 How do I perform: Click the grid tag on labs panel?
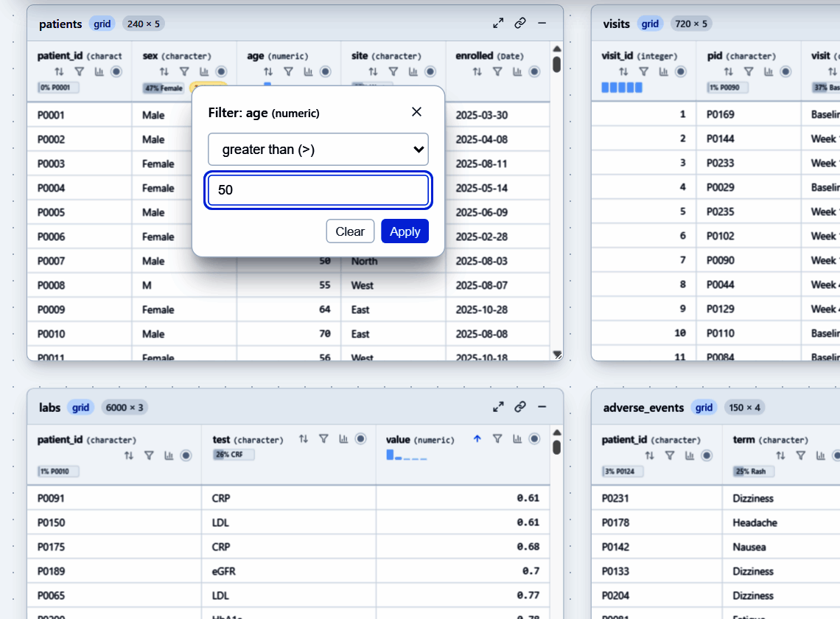(x=80, y=408)
